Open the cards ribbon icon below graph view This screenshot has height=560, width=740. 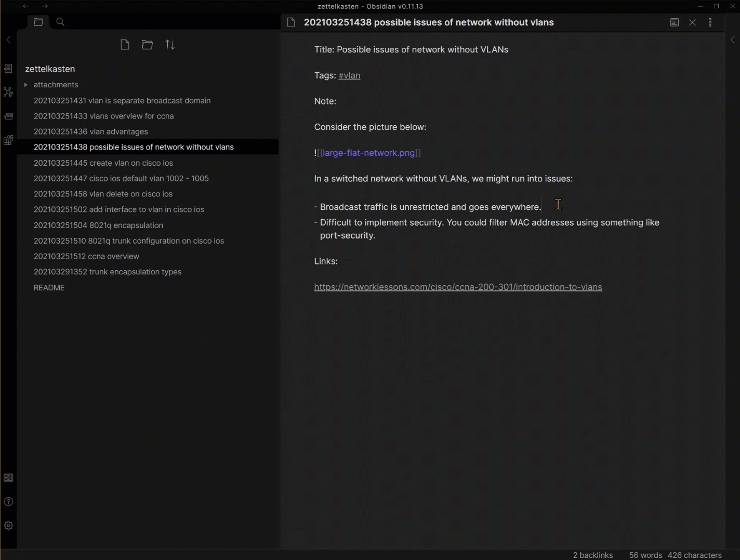click(8, 116)
